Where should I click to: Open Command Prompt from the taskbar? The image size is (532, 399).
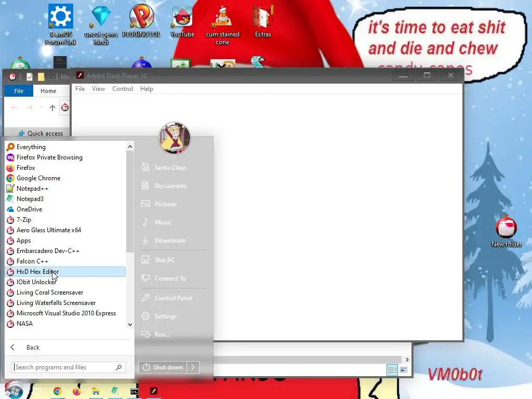pyautogui.click(x=135, y=392)
